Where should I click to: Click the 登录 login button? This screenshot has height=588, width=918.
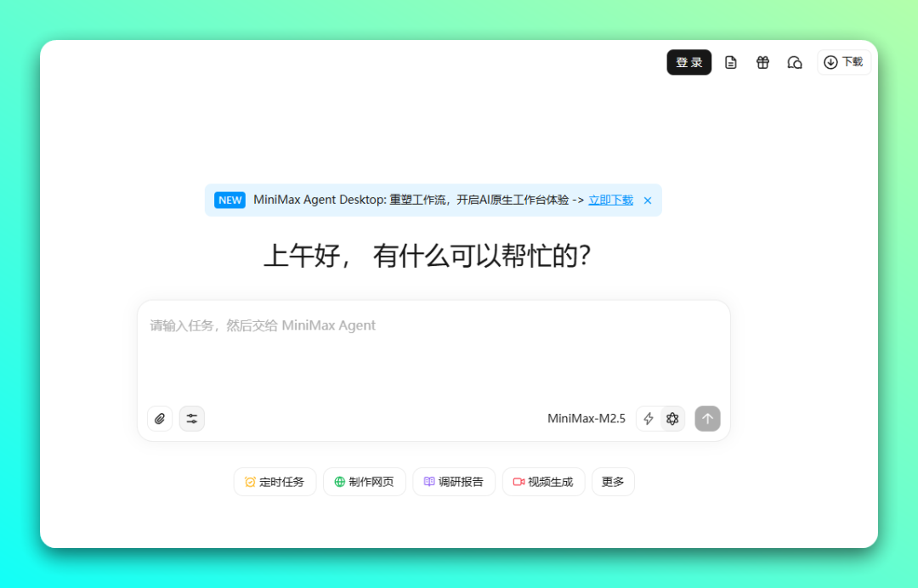click(688, 62)
